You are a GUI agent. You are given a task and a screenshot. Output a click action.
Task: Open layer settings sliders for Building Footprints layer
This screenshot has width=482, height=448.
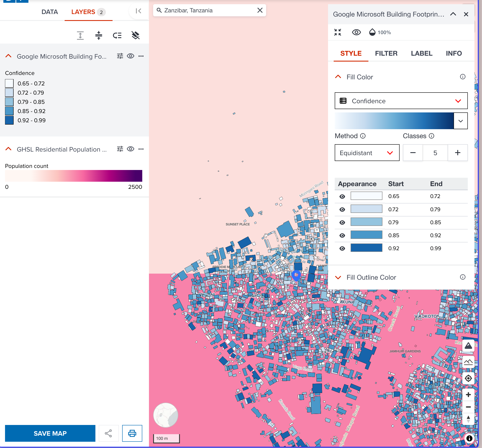click(120, 56)
